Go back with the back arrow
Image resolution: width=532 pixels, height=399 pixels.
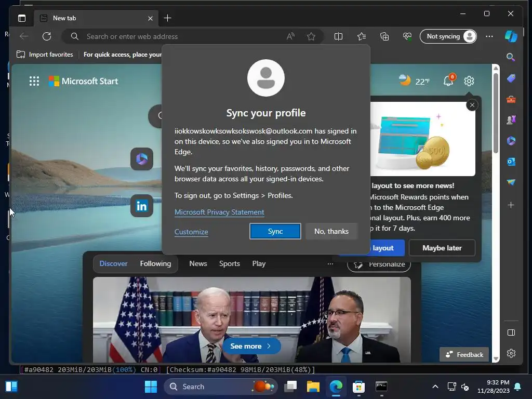24,36
